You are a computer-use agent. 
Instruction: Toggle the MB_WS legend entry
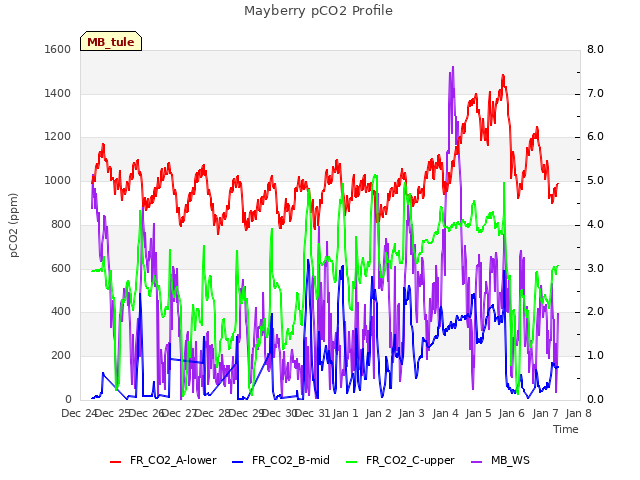click(500, 460)
